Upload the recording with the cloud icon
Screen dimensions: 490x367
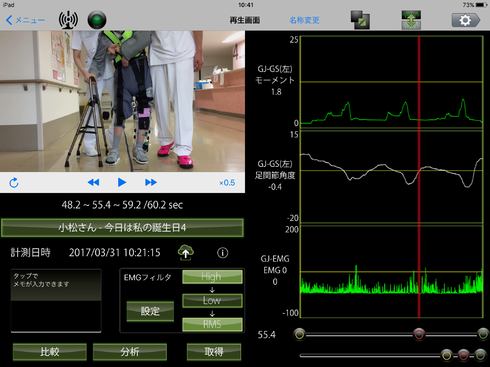click(x=186, y=252)
